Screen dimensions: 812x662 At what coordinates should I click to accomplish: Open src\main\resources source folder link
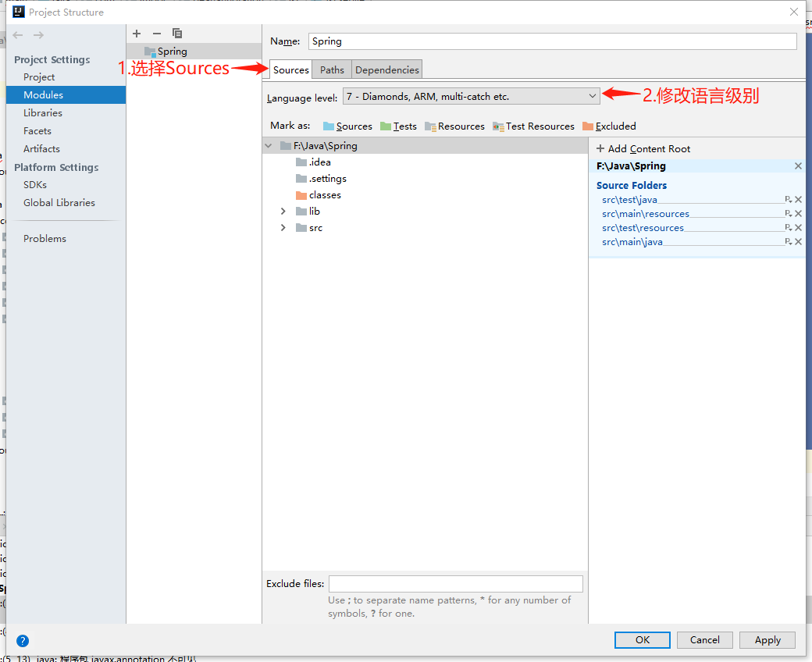point(646,214)
